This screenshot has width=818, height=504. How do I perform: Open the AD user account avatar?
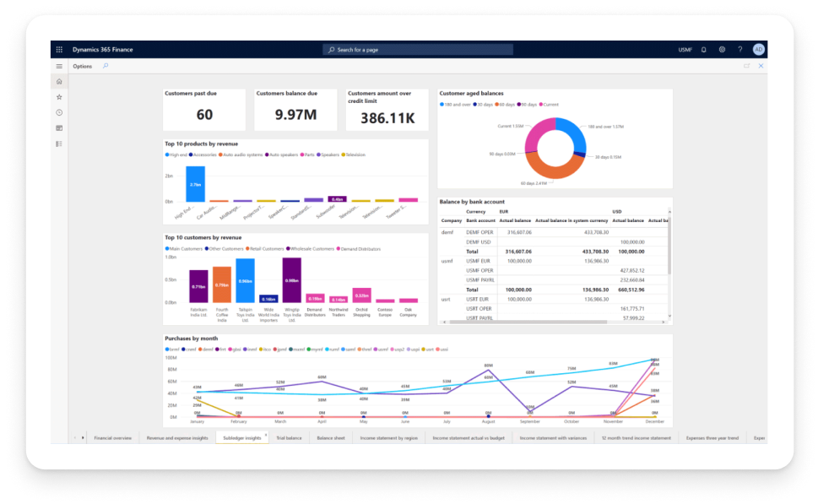(759, 50)
